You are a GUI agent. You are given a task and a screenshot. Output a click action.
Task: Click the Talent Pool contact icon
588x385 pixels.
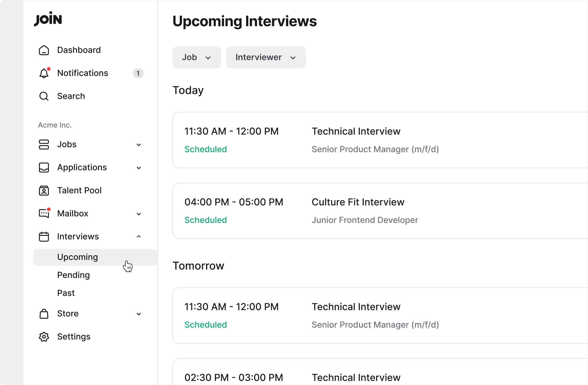pos(44,191)
